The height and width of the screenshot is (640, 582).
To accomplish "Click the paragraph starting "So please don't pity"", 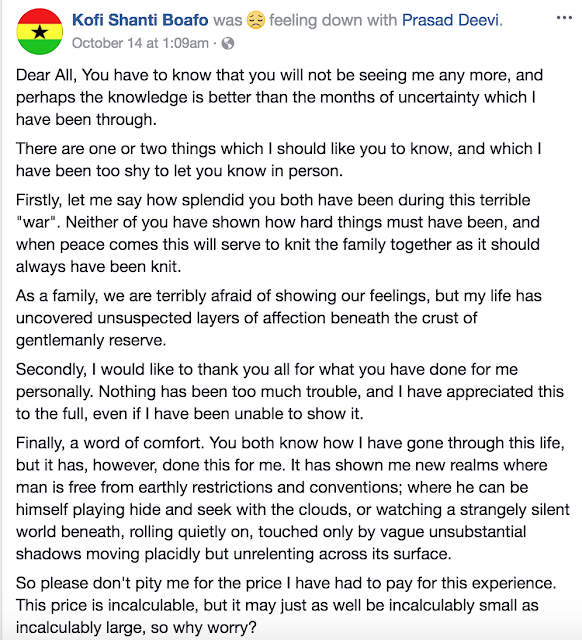I will point(286,605).
